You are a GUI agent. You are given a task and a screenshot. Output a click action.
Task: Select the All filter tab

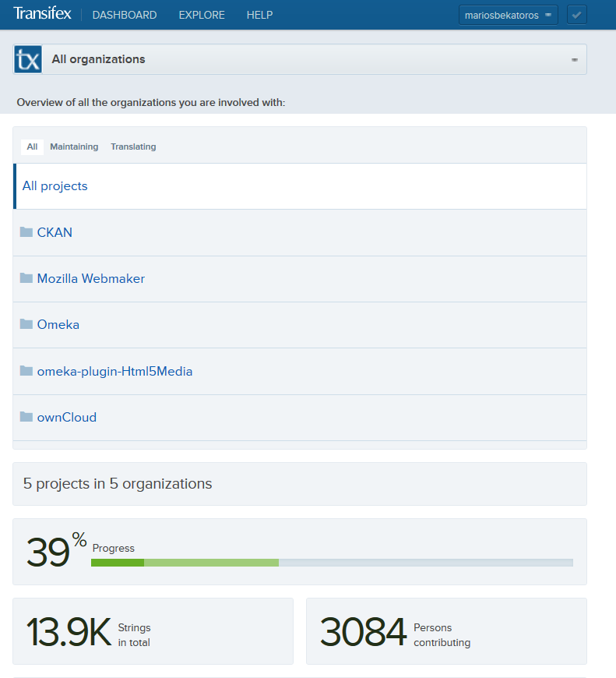(32, 147)
